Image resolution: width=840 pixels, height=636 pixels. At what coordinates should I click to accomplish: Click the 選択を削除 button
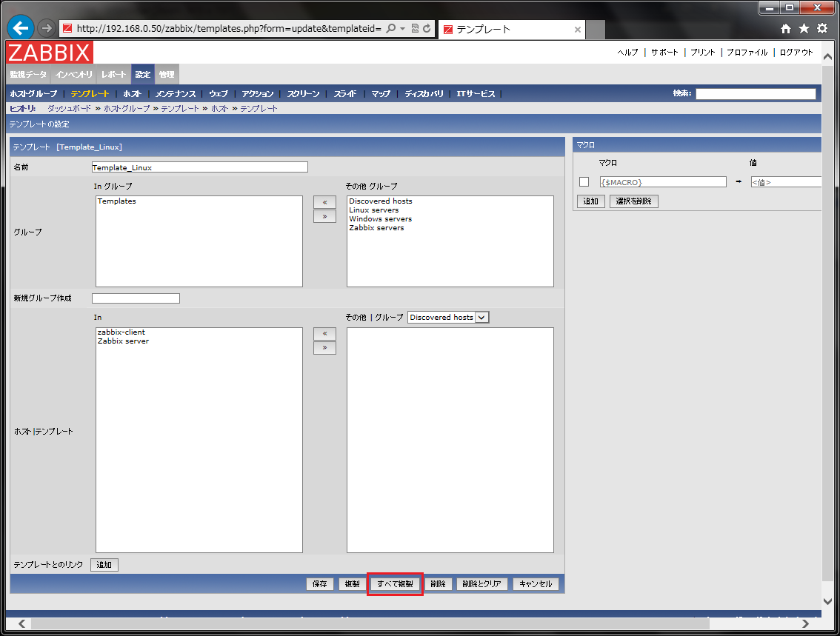(634, 201)
